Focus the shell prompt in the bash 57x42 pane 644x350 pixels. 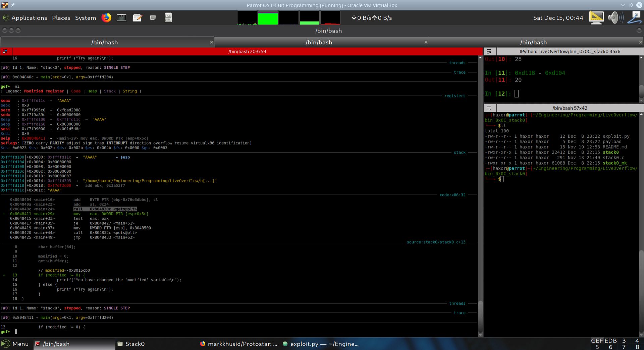pos(502,179)
